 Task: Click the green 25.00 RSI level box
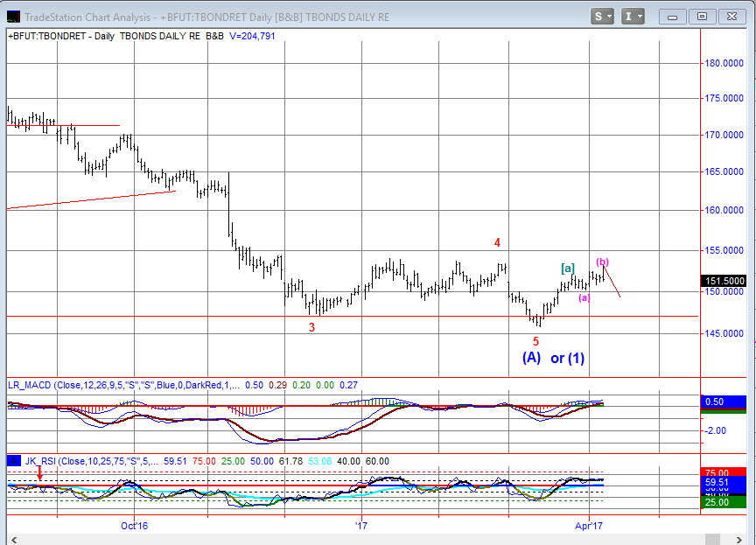[x=724, y=503]
